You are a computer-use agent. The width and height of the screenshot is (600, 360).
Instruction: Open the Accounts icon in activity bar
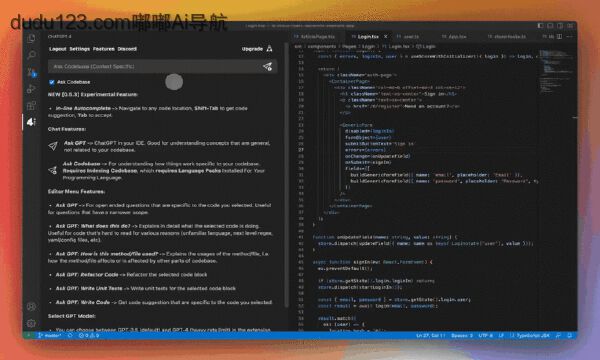click(31, 306)
